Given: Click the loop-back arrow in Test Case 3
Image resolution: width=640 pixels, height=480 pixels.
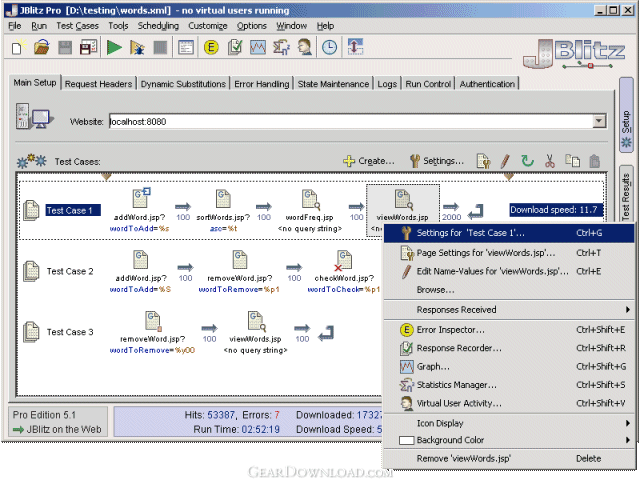Looking at the screenshot, I should click(326, 333).
